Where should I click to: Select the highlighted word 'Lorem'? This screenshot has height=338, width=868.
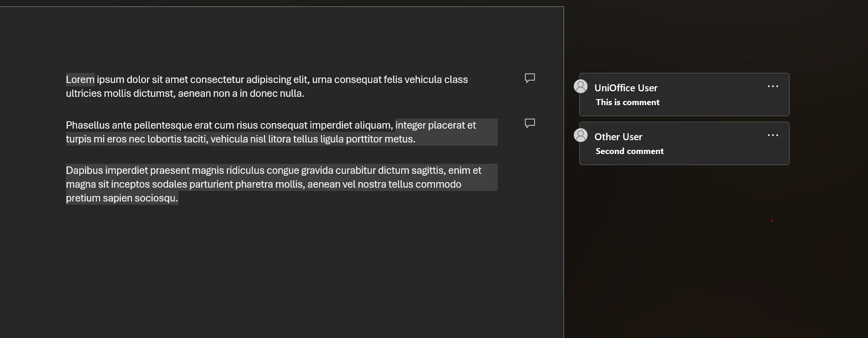[80, 79]
